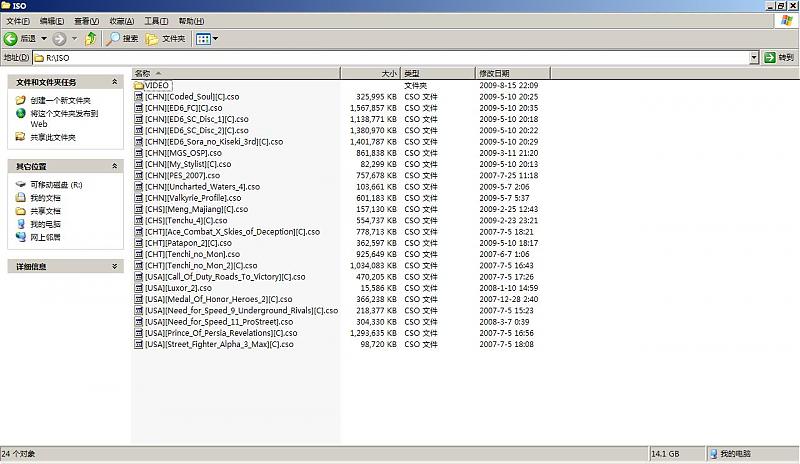This screenshot has height=464, width=800.
Task: Open the 编辑(E) menu
Action: click(52, 21)
